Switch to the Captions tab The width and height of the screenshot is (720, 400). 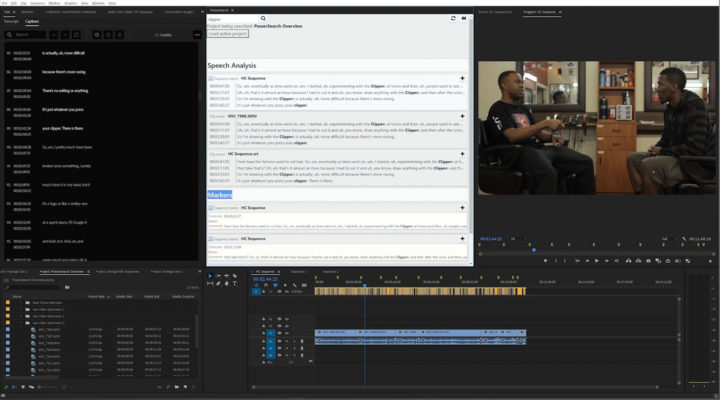[x=32, y=22]
